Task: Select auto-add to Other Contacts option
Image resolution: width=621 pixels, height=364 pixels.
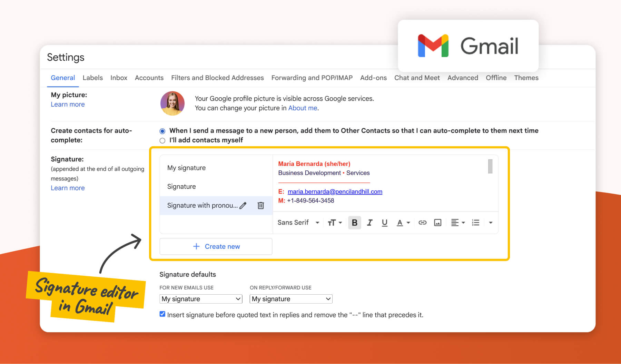Action: click(162, 131)
